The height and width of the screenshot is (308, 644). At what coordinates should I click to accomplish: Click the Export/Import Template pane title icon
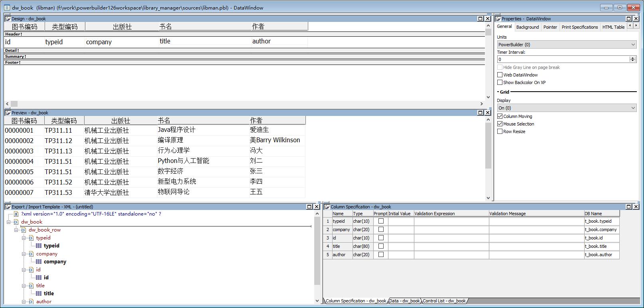[8, 207]
